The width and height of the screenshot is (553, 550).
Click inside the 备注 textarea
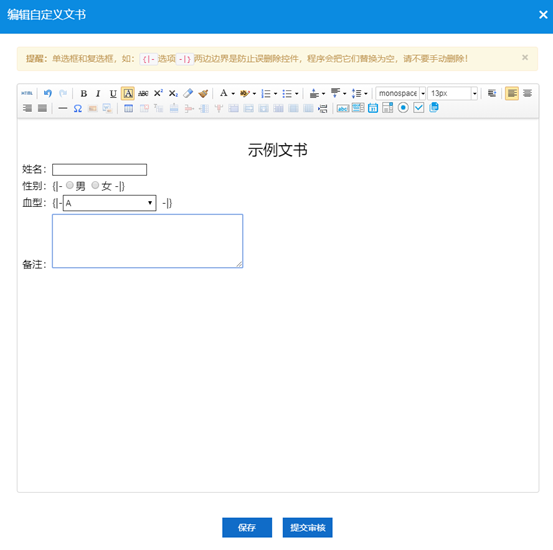(147, 241)
